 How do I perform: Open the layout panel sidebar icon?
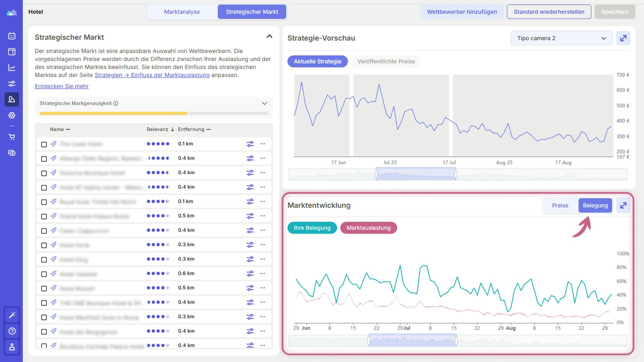click(x=12, y=52)
